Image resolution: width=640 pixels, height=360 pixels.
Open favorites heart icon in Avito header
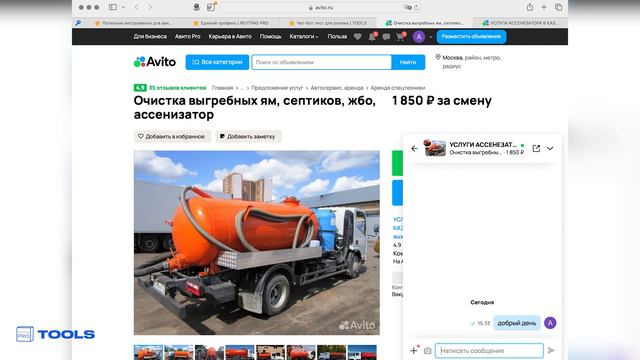[358, 37]
